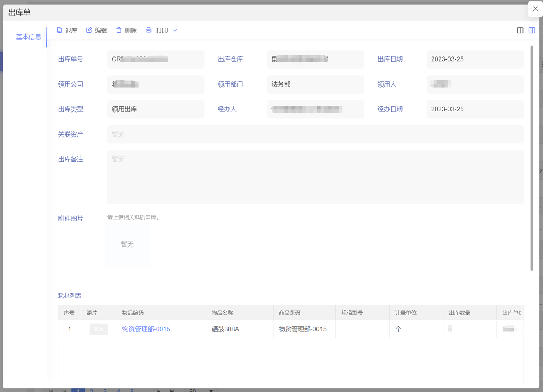Click the dialog vertical scrollbar

[532, 158]
